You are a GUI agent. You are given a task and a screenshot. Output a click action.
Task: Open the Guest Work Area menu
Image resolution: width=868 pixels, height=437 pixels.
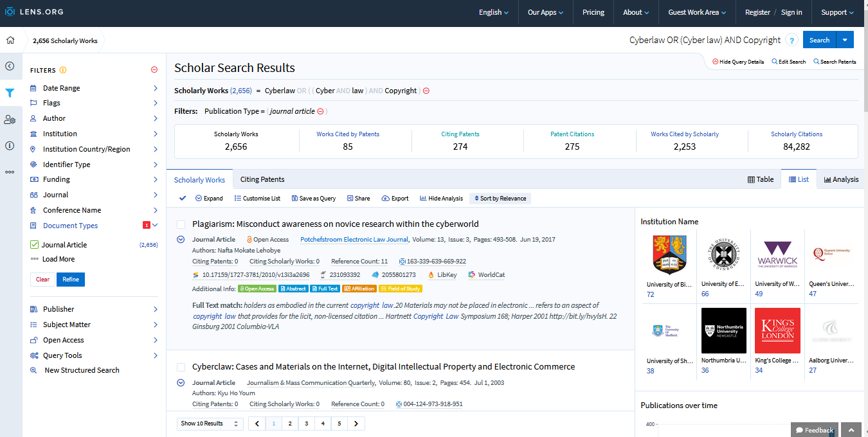tap(697, 12)
